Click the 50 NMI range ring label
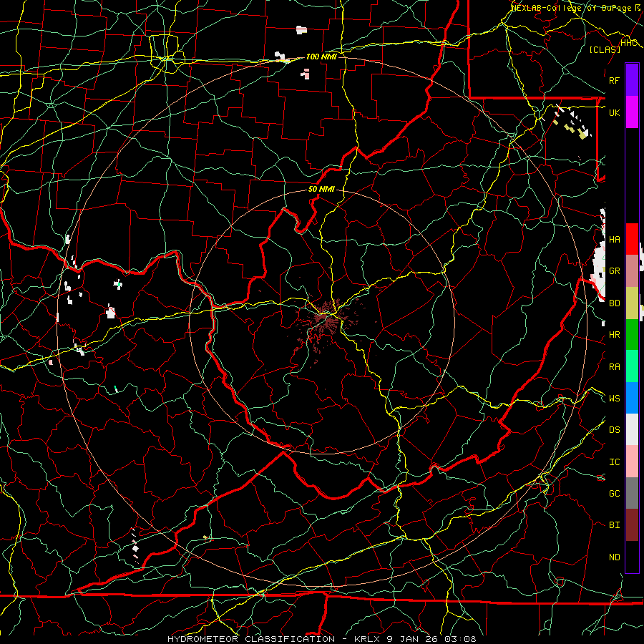The width and height of the screenshot is (644, 644). pos(321,189)
